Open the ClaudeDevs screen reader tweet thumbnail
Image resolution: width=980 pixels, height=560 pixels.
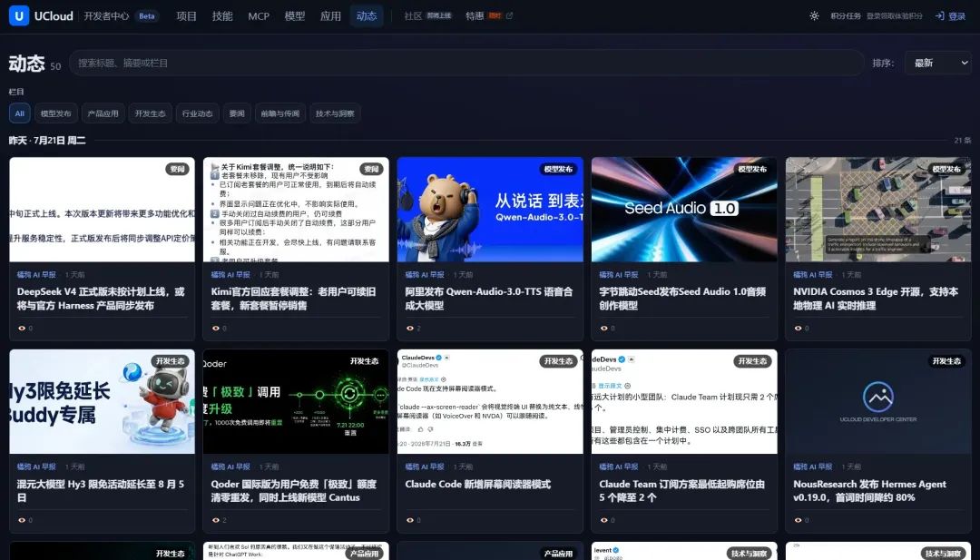coord(490,401)
